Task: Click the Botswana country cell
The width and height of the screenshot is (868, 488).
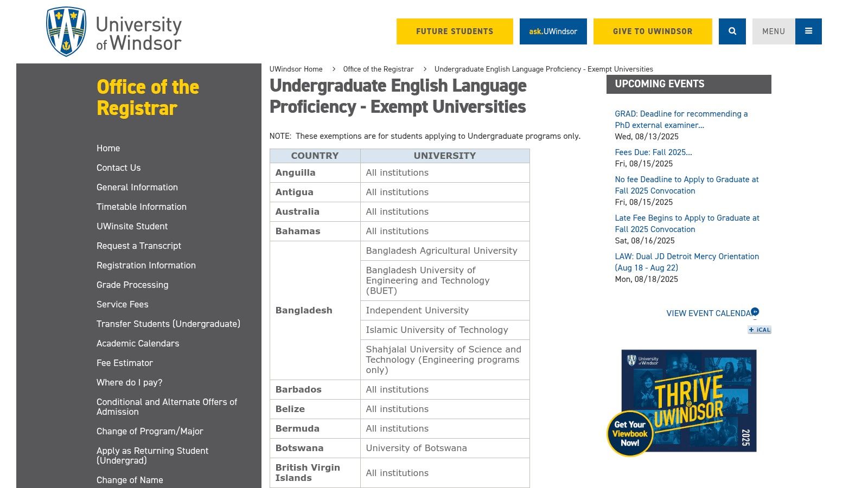Action: coord(315,448)
